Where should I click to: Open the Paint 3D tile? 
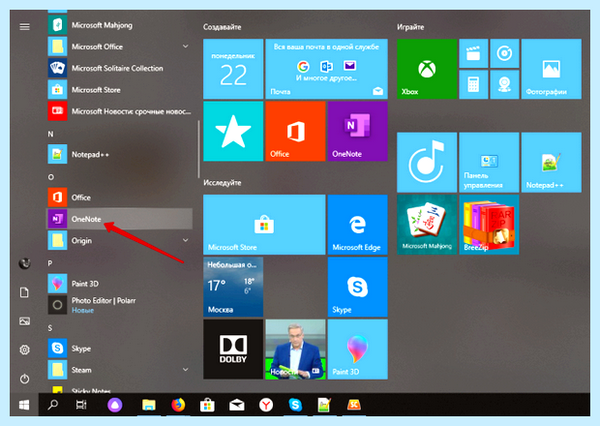point(357,349)
